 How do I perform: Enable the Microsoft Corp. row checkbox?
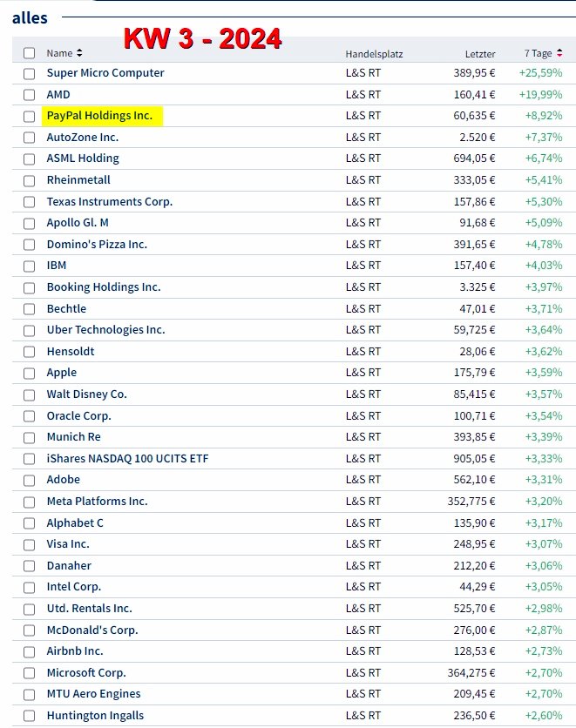30,673
